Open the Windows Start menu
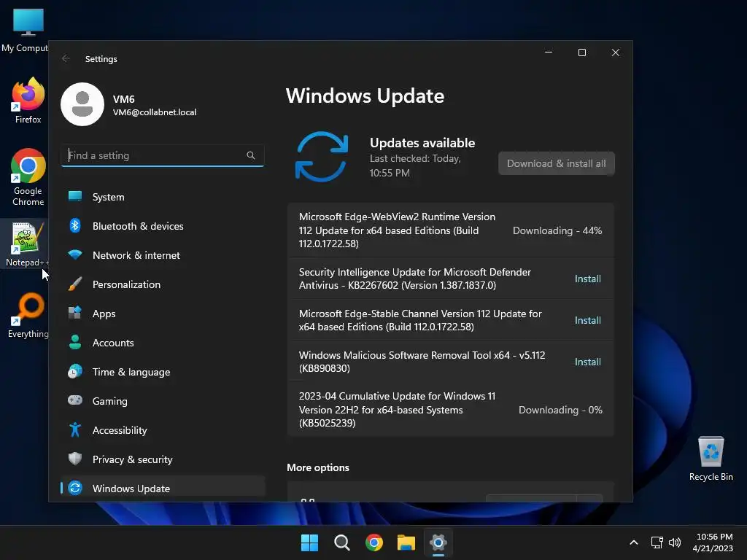747x560 pixels. (309, 542)
